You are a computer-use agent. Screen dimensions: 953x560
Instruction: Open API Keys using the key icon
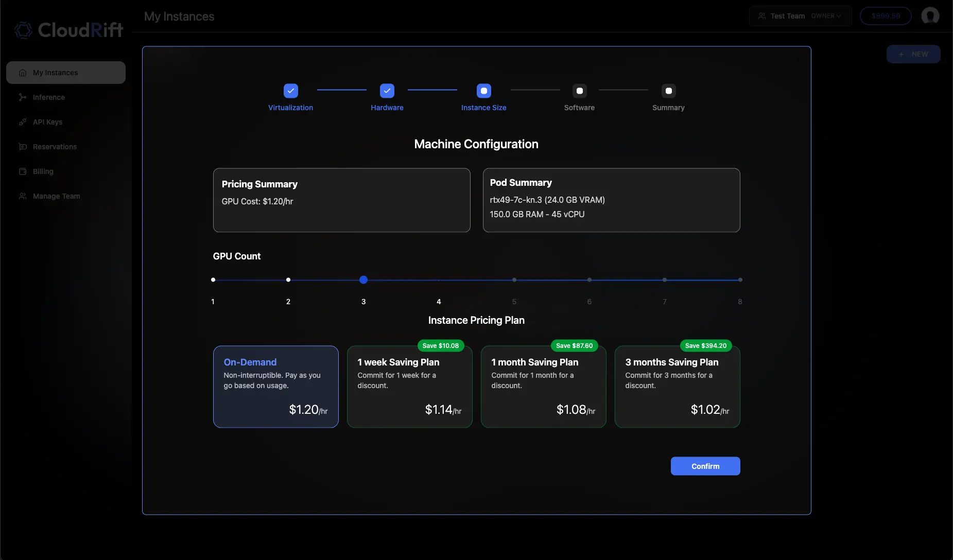[x=23, y=122]
